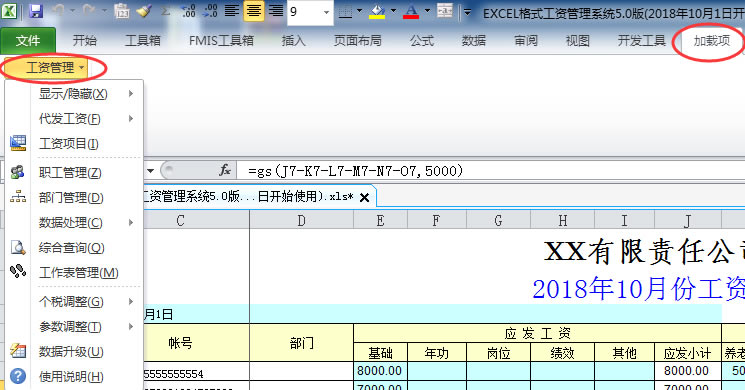The height and width of the screenshot is (390, 745).
Task: Click the formula bar showing =gs(J7-K7...
Action: pos(492,171)
